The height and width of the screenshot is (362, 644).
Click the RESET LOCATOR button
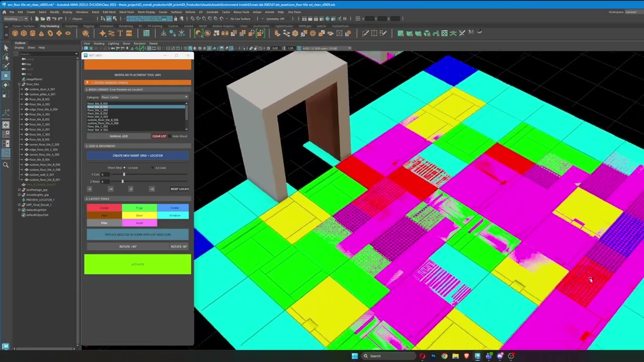pyautogui.click(x=180, y=189)
